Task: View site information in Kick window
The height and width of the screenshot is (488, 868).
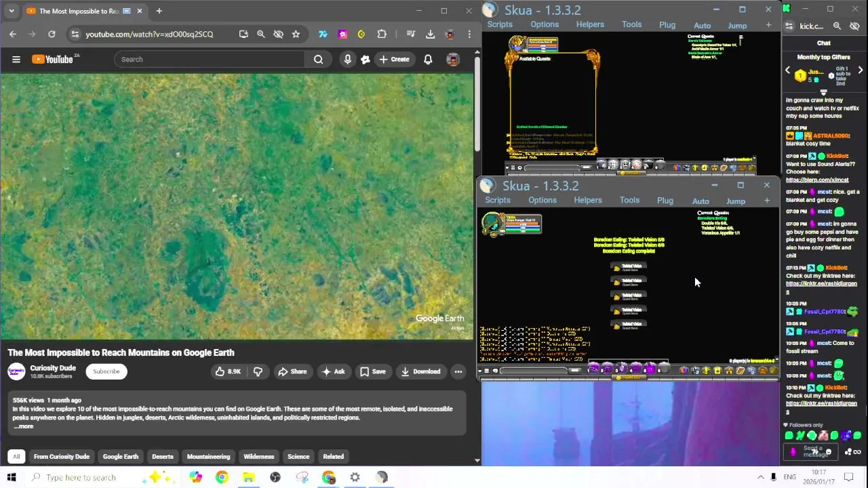Action: click(789, 26)
